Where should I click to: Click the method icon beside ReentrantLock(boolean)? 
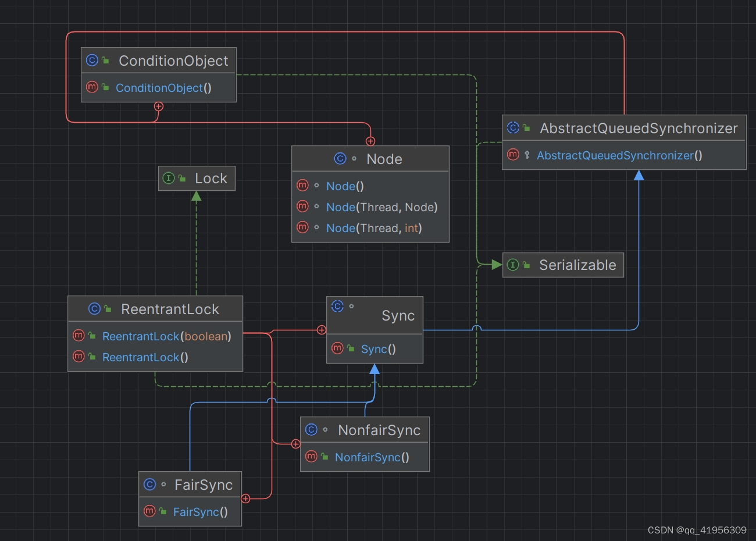(79, 336)
